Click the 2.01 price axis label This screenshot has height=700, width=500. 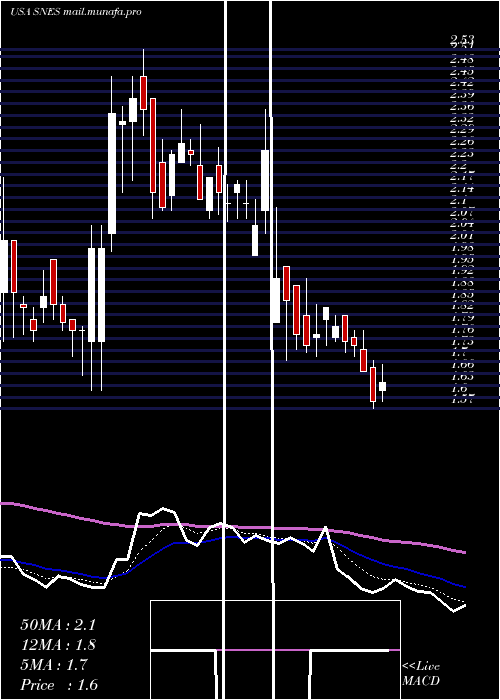point(462,236)
